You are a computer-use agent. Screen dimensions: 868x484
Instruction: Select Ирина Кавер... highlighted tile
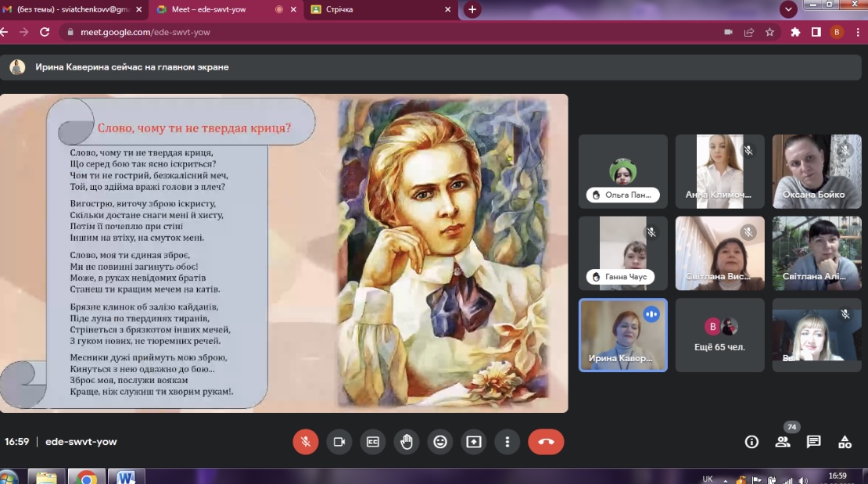(x=622, y=335)
